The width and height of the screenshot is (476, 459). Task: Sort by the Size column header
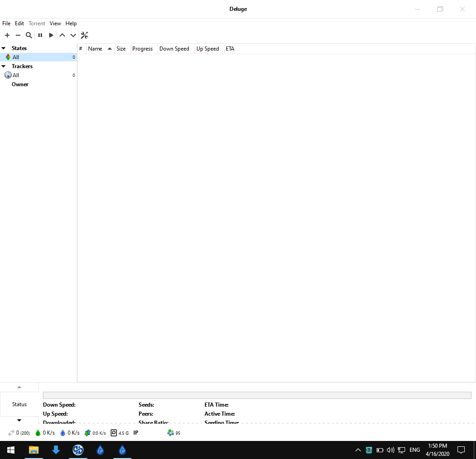click(123, 49)
